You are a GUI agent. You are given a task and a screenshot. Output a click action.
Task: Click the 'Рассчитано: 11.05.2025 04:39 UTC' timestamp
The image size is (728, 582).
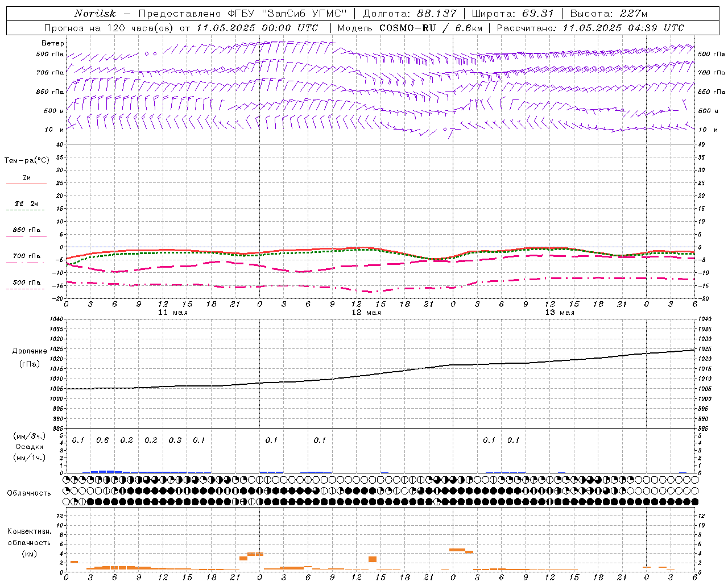click(x=590, y=28)
